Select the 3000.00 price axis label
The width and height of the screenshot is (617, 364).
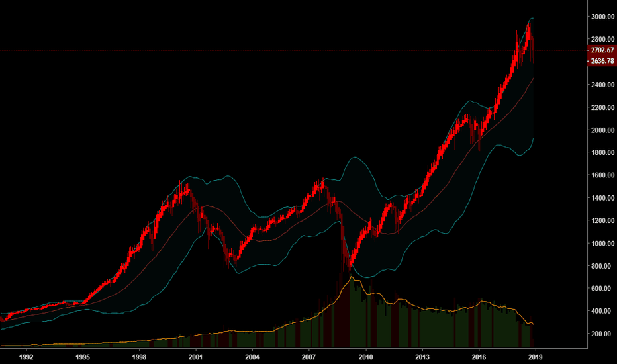[602, 17]
